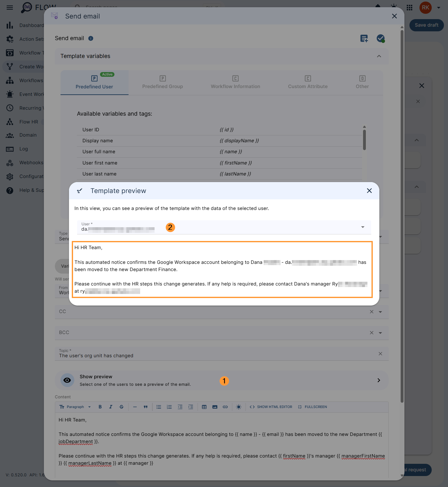Click the Show preview eye icon
Viewport: 448px width, 487px height.
[67, 380]
